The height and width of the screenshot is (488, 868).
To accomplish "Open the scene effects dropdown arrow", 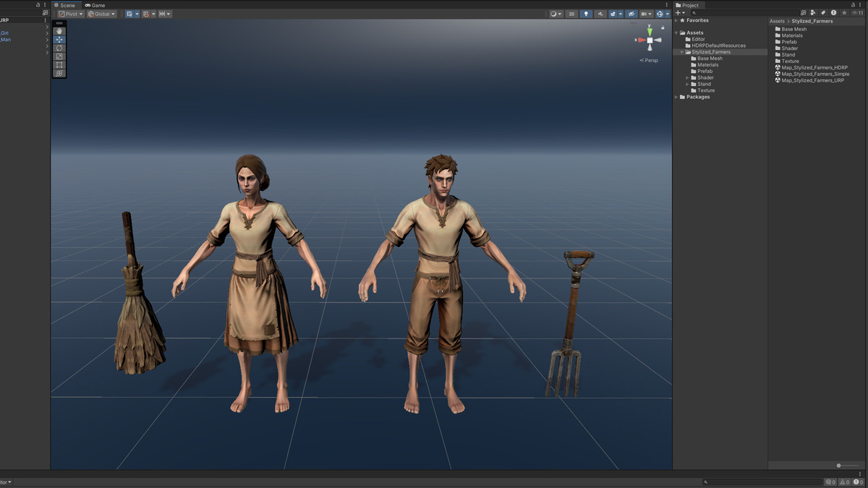I will (621, 14).
